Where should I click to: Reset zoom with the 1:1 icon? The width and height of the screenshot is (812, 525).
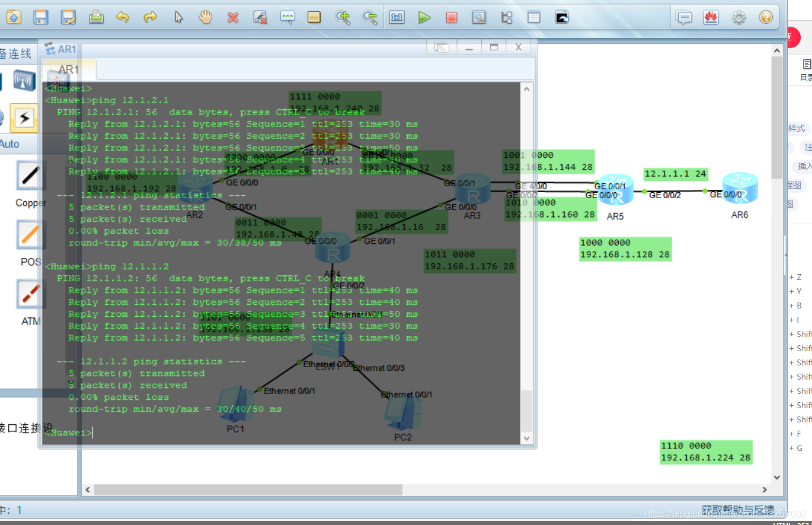[397, 17]
